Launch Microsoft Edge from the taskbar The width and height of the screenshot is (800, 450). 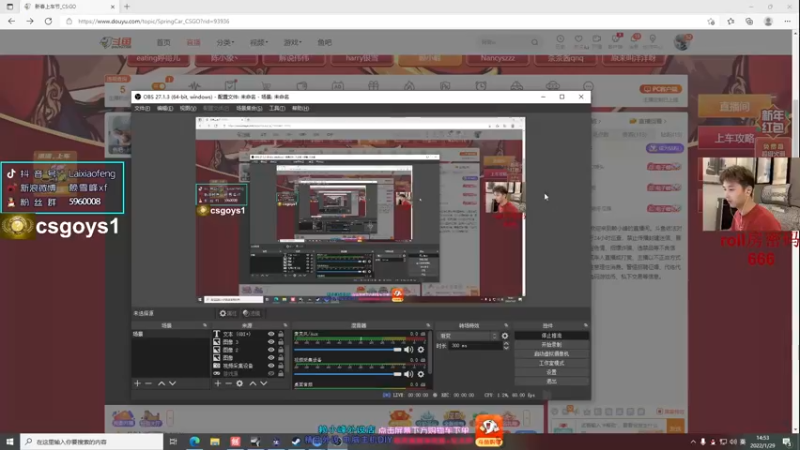194,441
